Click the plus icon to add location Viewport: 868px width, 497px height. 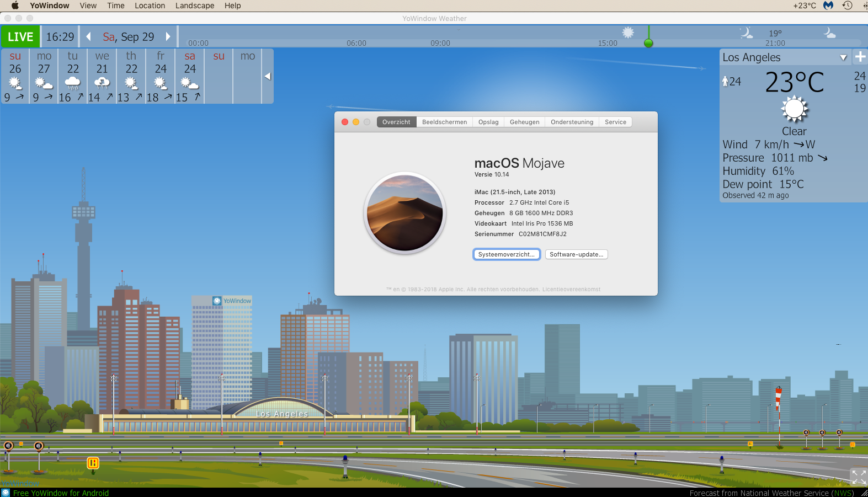[x=860, y=57]
